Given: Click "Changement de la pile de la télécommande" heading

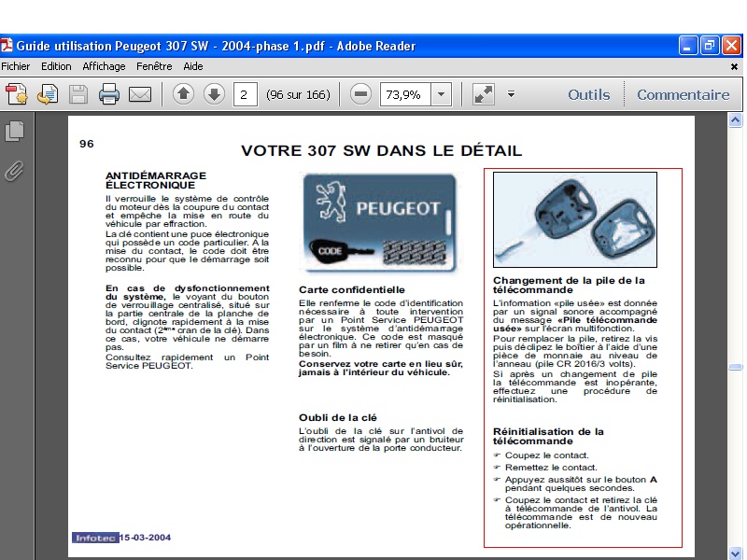Looking at the screenshot, I should (569, 286).
